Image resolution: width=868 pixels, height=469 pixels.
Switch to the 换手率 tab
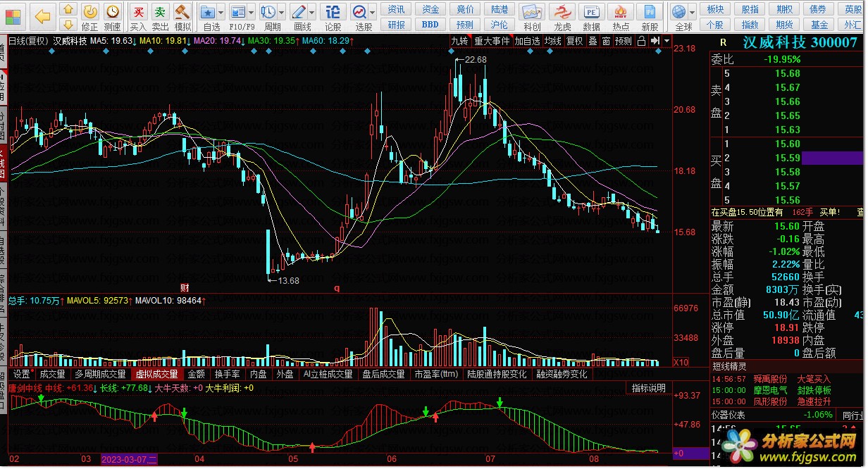click(228, 375)
